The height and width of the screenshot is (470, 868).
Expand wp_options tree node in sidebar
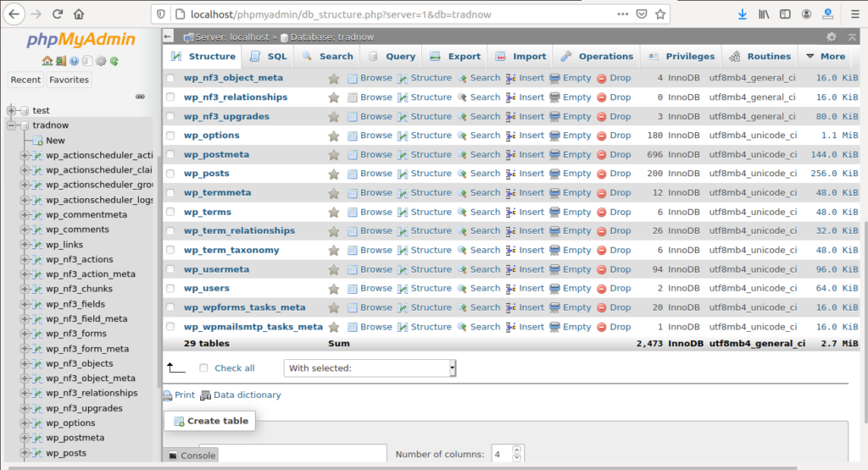point(25,423)
